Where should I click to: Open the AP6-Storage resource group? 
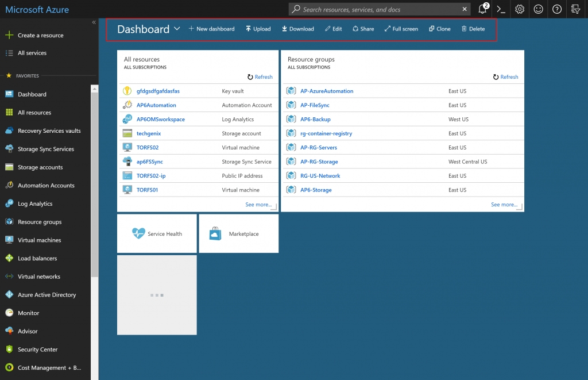pyautogui.click(x=316, y=190)
